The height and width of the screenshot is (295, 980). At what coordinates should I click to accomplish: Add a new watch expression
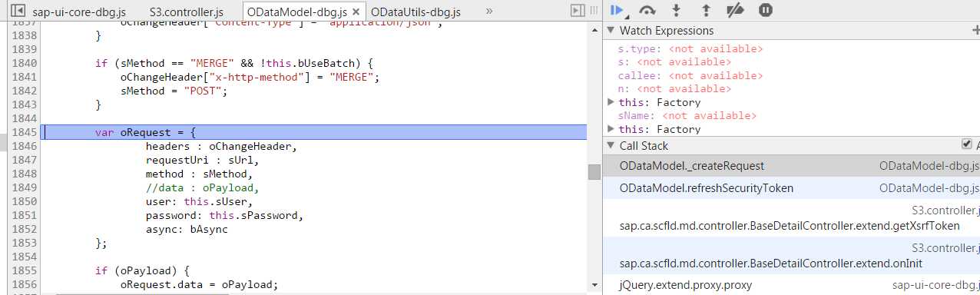click(x=975, y=30)
